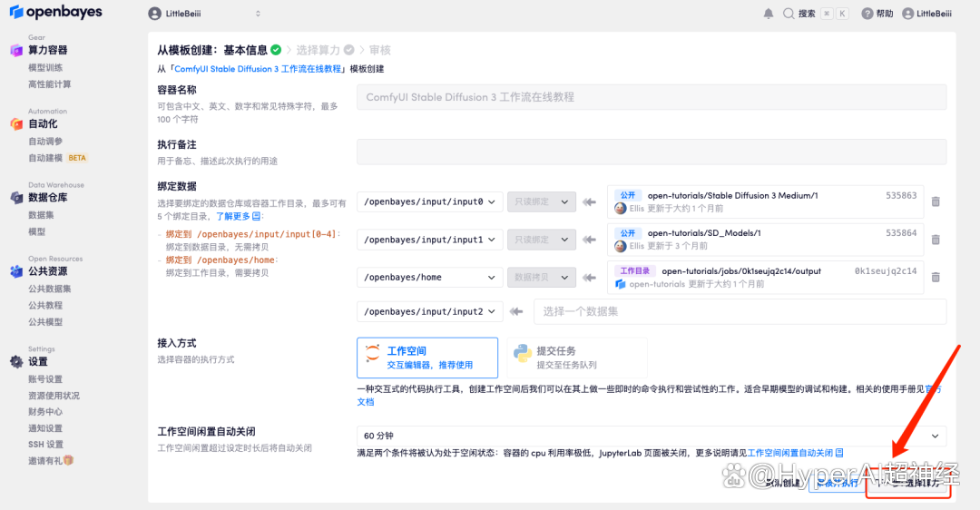Viewport: 980px width, 510px height.
Task: Focus the 容器名称 input field
Action: [652, 97]
